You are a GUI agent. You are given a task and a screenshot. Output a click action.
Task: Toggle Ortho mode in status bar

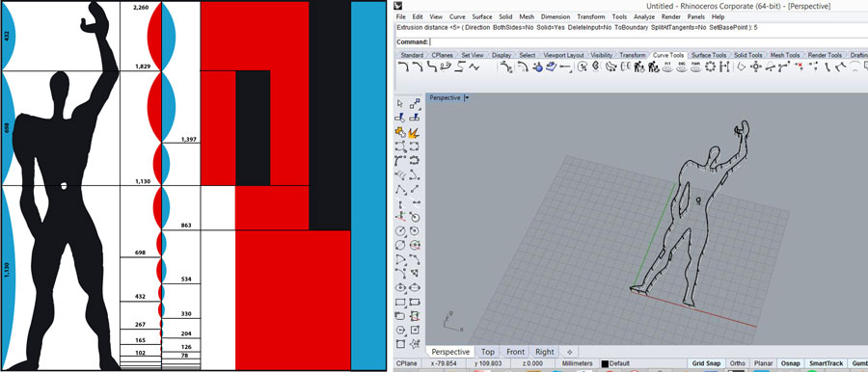[x=738, y=363]
